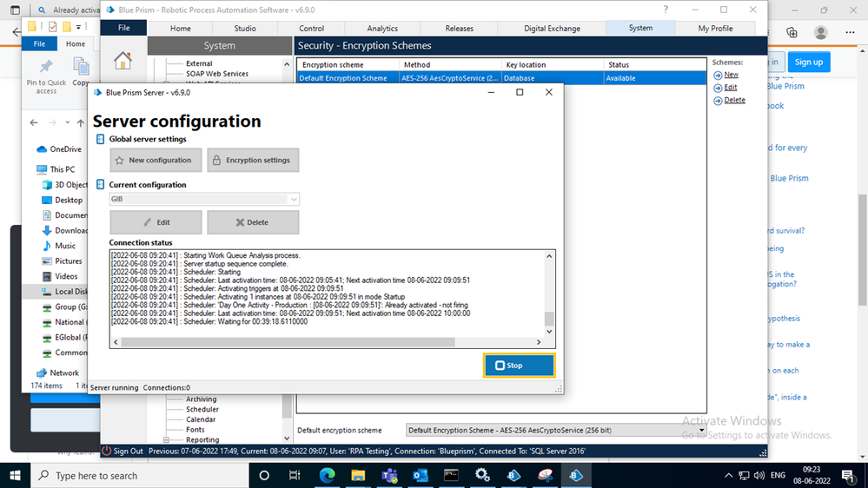Open Microsoft Edge from the taskbar
This screenshot has width=868, height=488.
point(328,475)
